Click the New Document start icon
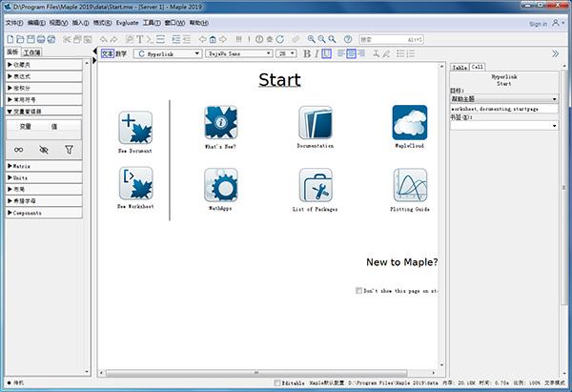Viewport: 572px width, 392px height. pyautogui.click(x=135, y=128)
